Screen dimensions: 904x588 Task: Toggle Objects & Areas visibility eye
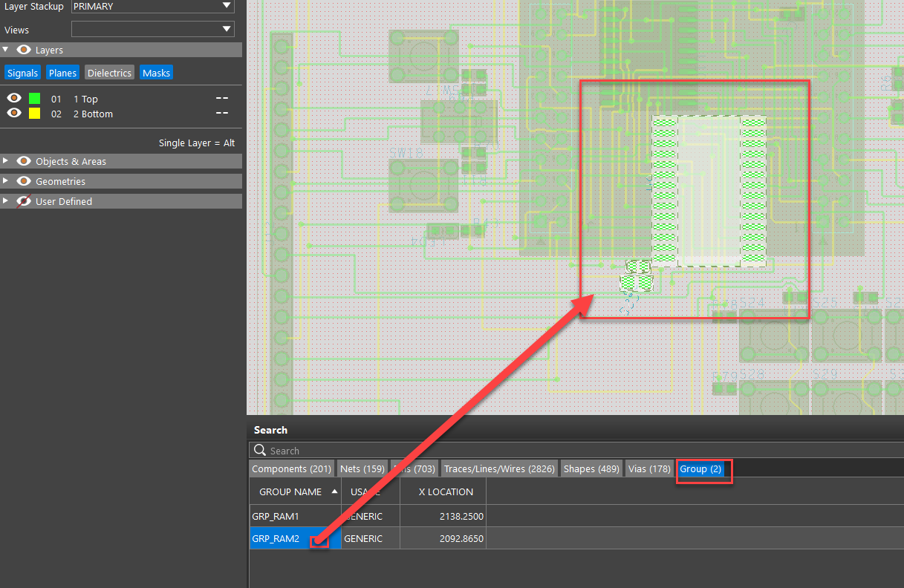click(x=24, y=161)
